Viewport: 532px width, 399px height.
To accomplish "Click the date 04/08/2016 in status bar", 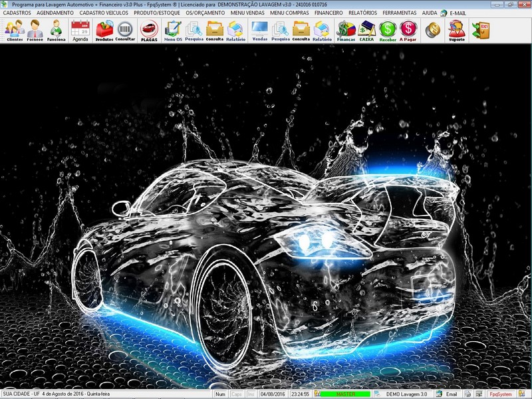I will [x=273, y=394].
